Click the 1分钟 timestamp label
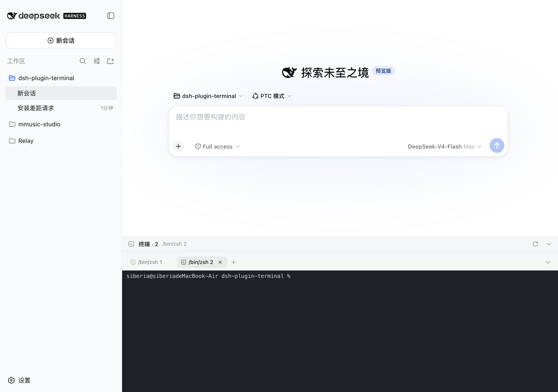This screenshot has height=392, width=558. coord(107,108)
